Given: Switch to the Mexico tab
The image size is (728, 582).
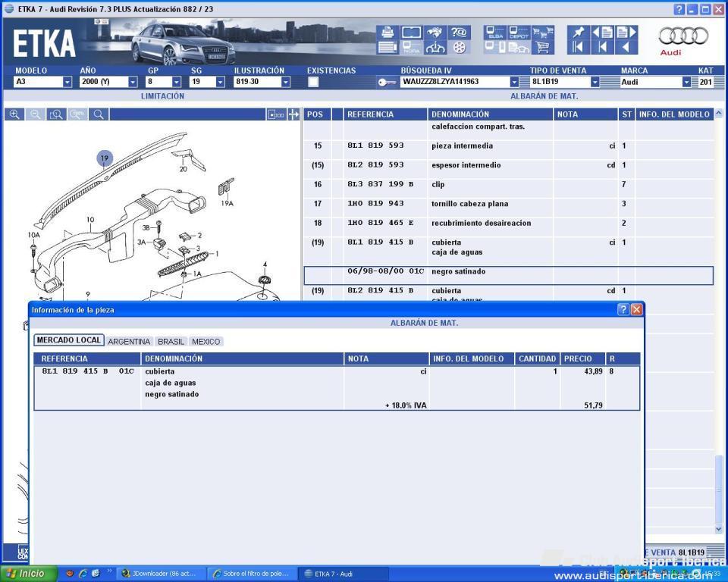Looking at the screenshot, I should (206, 342).
